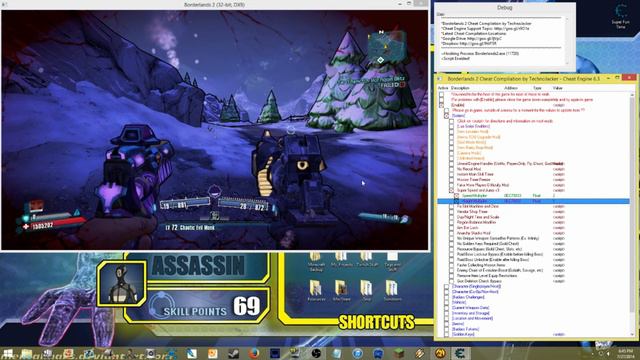Tick the Vendor Shop Timer checkbox
The width and height of the screenshot is (640, 360).
tap(451, 212)
